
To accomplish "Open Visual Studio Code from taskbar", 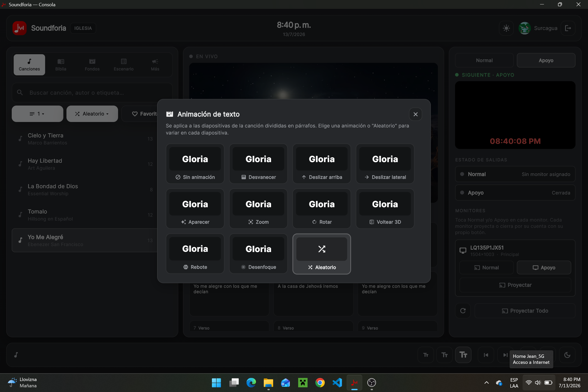I will coord(337,383).
